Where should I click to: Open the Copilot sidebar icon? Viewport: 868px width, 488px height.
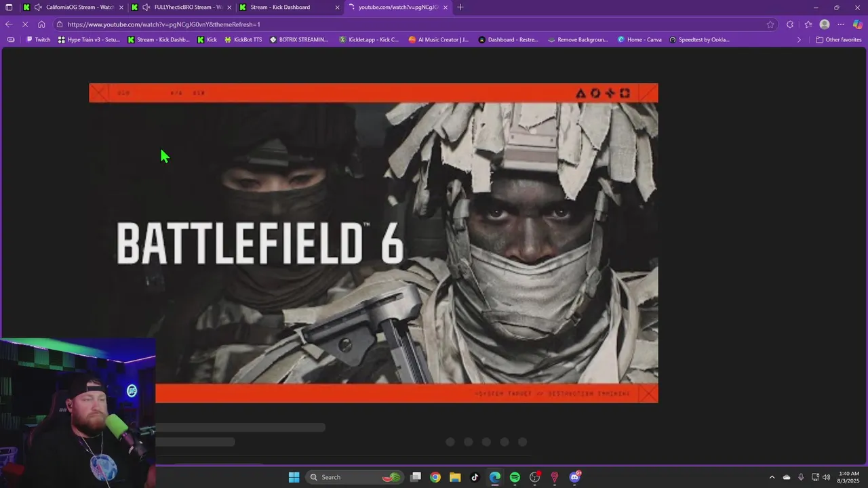coord(858,24)
